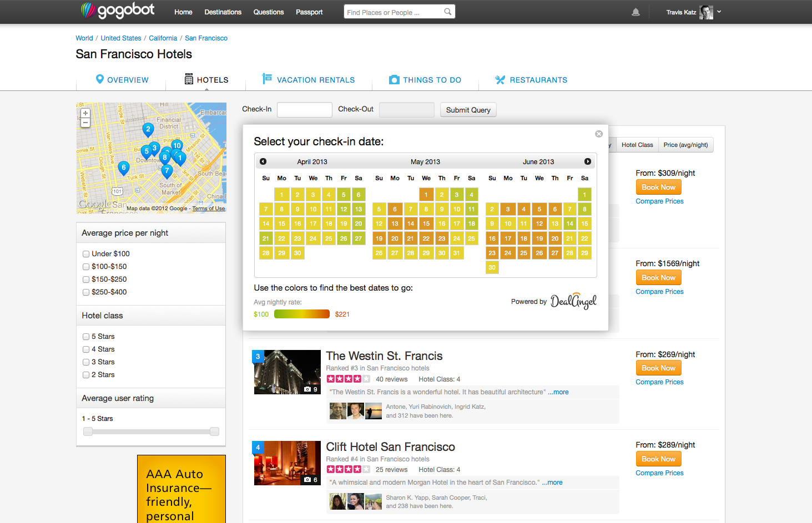Check the $100-$150 price filter
Screen dimensions: 812x523
click(x=86, y=267)
